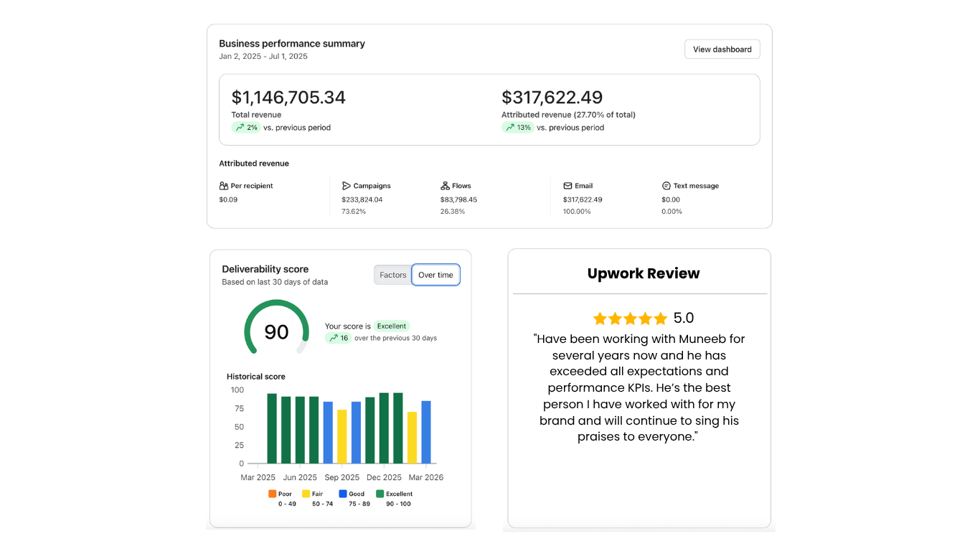
Task: Click the Campaigns percentage 73.62%
Action: (x=354, y=212)
